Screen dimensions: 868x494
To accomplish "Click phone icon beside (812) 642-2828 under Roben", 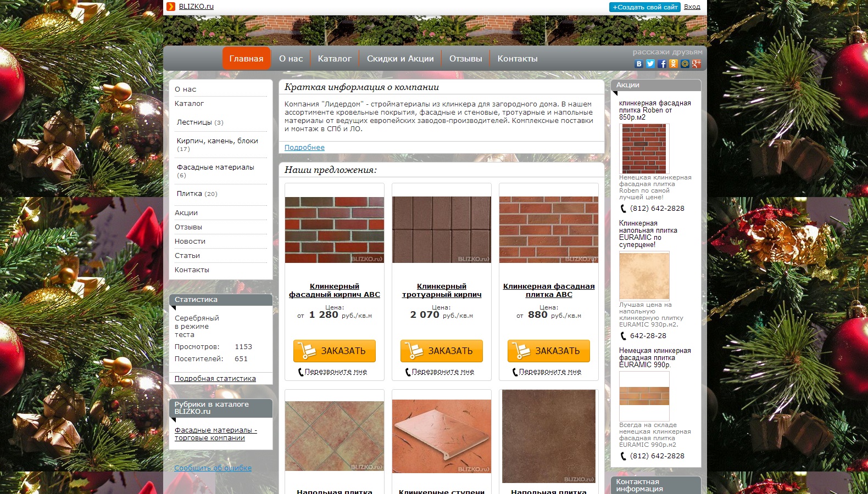I will pos(623,209).
